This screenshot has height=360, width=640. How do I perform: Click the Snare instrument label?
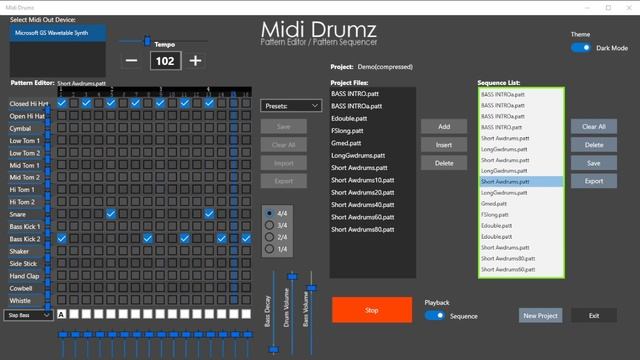18,214
